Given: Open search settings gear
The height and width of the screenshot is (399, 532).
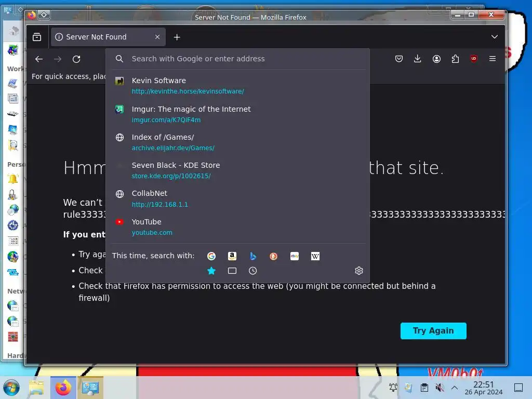Looking at the screenshot, I should tap(359, 270).
